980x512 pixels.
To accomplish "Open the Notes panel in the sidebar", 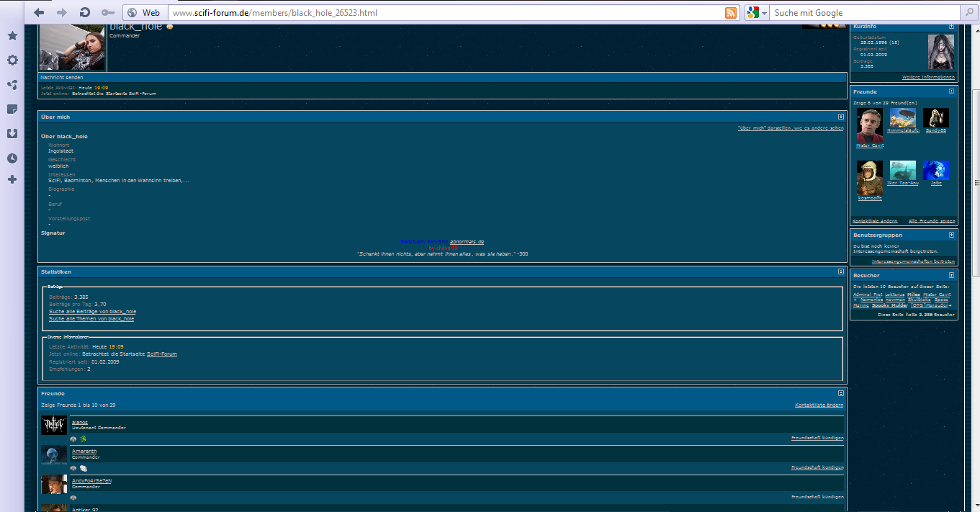I will tap(12, 109).
